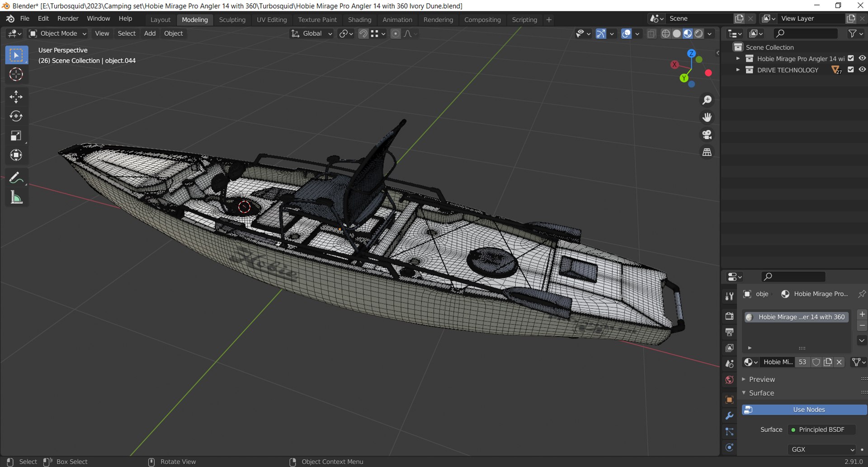Collapse the Surface panel

(x=761, y=393)
